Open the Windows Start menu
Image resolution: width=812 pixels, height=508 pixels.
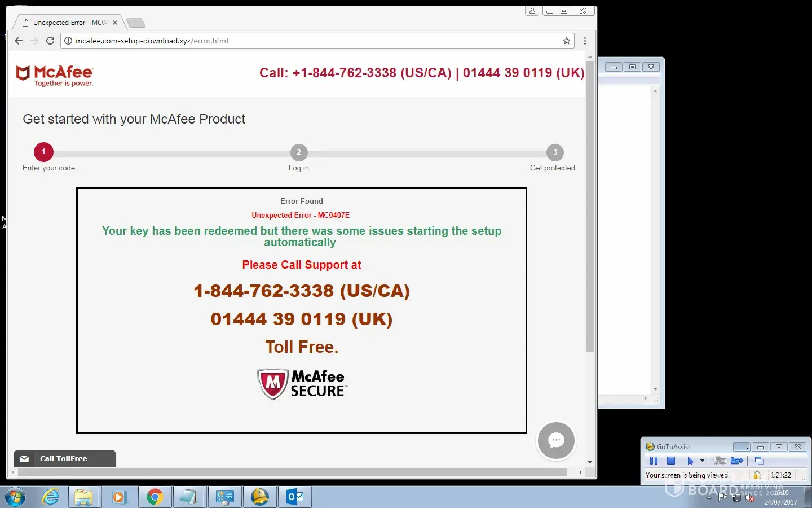point(15,497)
